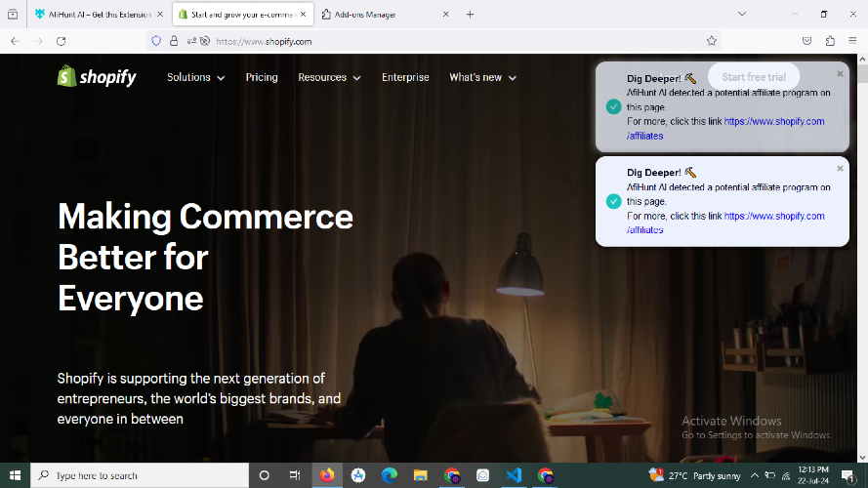Open the Extensions puzzle icon
868x488 pixels.
pyautogui.click(x=830, y=41)
